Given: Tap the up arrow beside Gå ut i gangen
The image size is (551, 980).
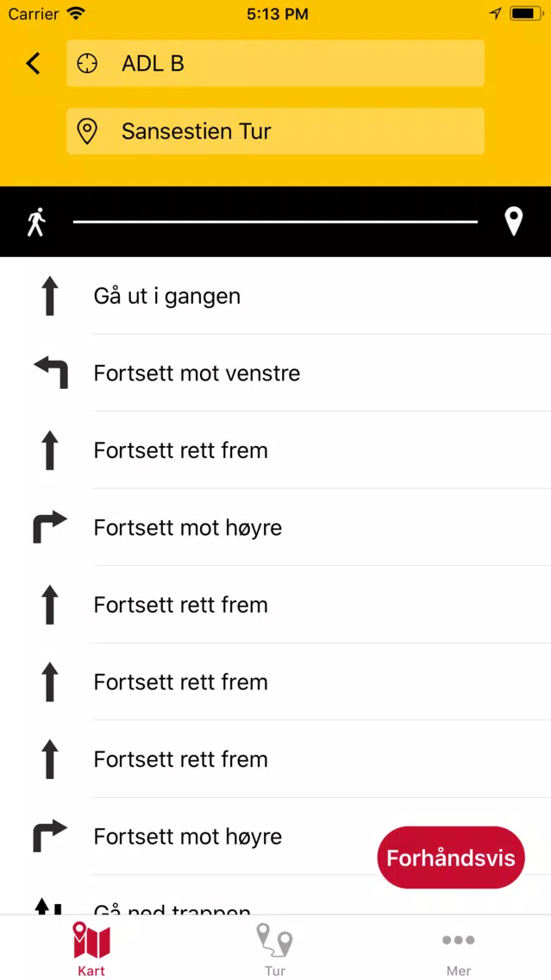Looking at the screenshot, I should [x=50, y=296].
